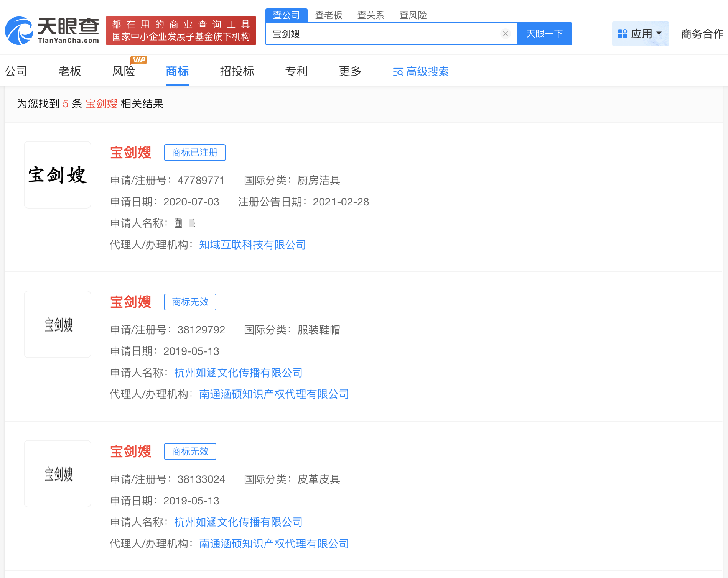Open trademark thumbnail for registration 38129792

[x=58, y=324]
